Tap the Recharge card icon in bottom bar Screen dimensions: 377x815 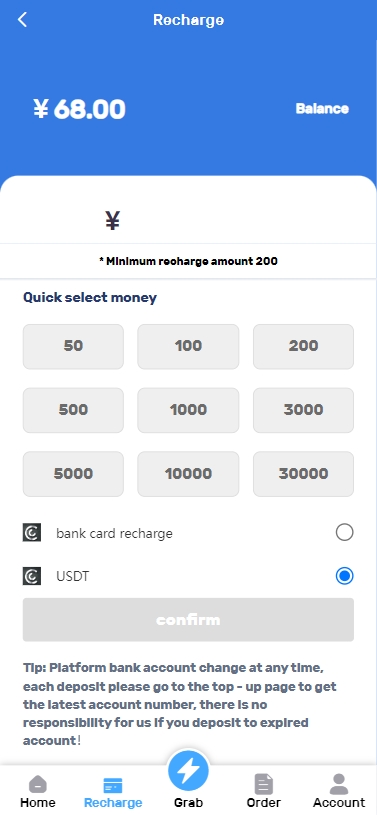pyautogui.click(x=113, y=785)
